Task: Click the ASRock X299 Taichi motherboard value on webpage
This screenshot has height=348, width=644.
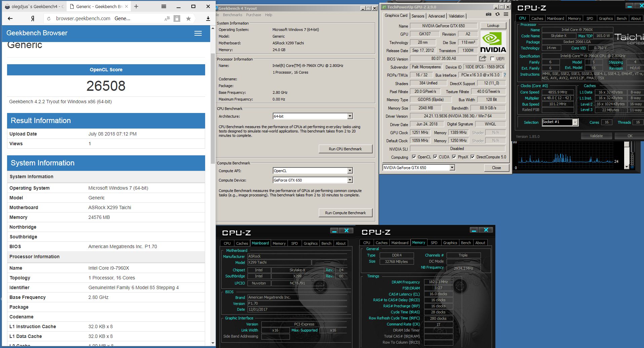Action: coord(110,207)
